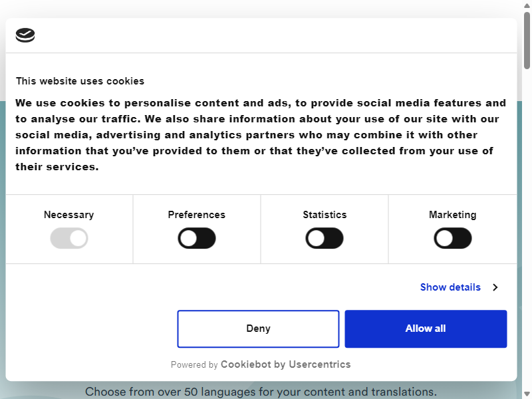Image resolution: width=532 pixels, height=399 pixels.
Task: Click the Preferences category label
Action: click(197, 215)
